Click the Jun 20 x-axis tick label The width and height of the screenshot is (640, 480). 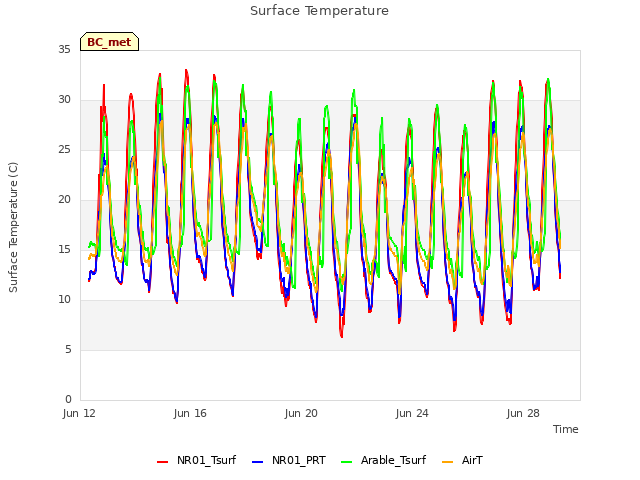[301, 413]
